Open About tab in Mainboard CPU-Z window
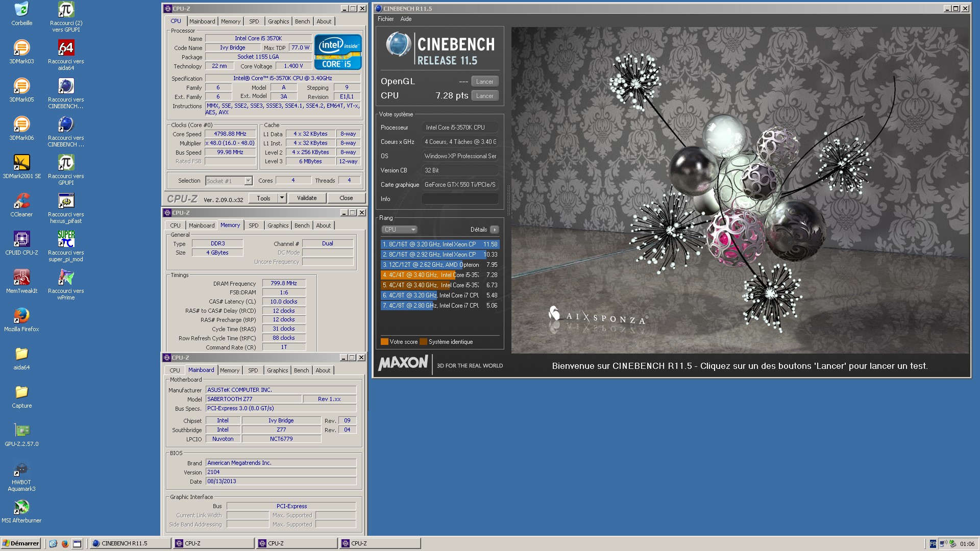 point(323,370)
